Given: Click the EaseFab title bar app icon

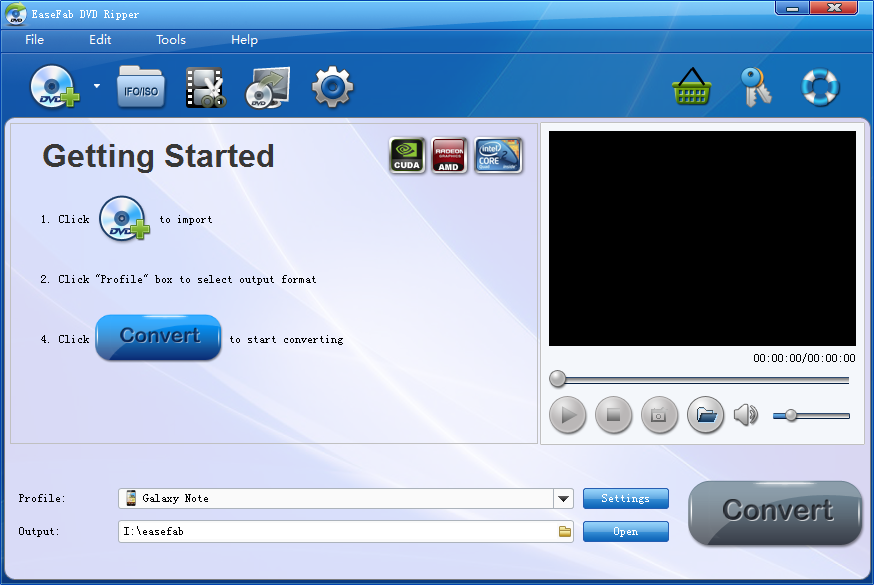Looking at the screenshot, I should 16,14.
